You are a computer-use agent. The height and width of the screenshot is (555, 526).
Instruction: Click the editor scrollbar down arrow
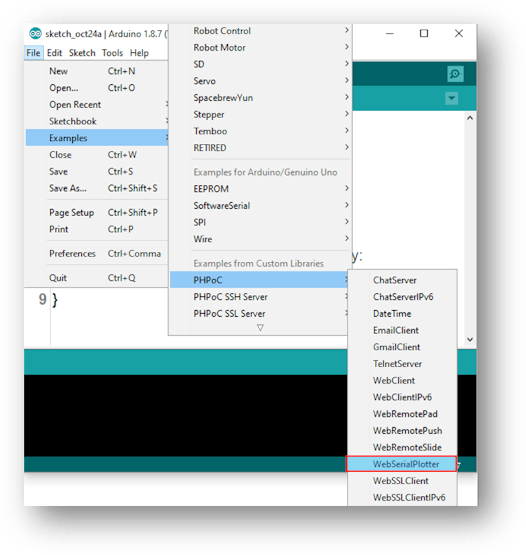pos(470,339)
